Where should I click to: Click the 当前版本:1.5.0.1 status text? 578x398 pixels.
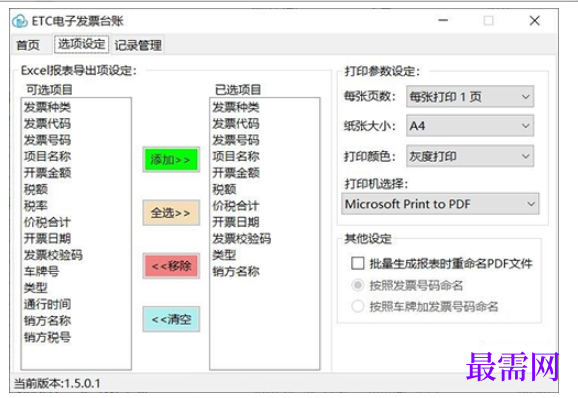57,383
